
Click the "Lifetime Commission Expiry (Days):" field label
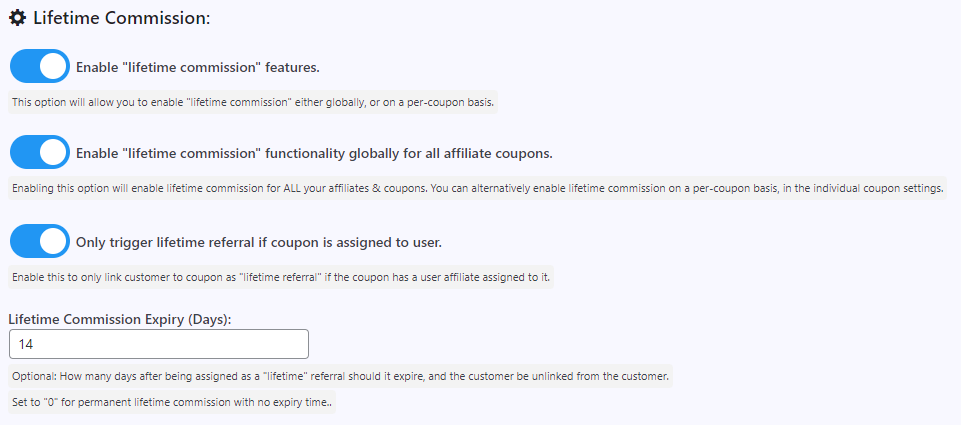click(x=120, y=319)
